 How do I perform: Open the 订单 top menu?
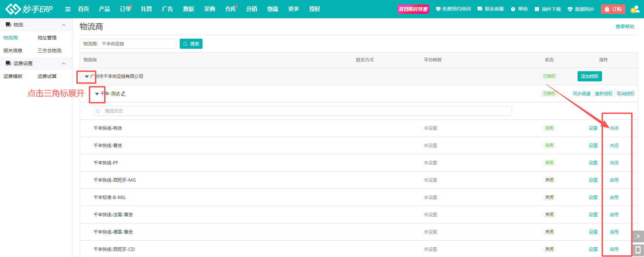[125, 9]
